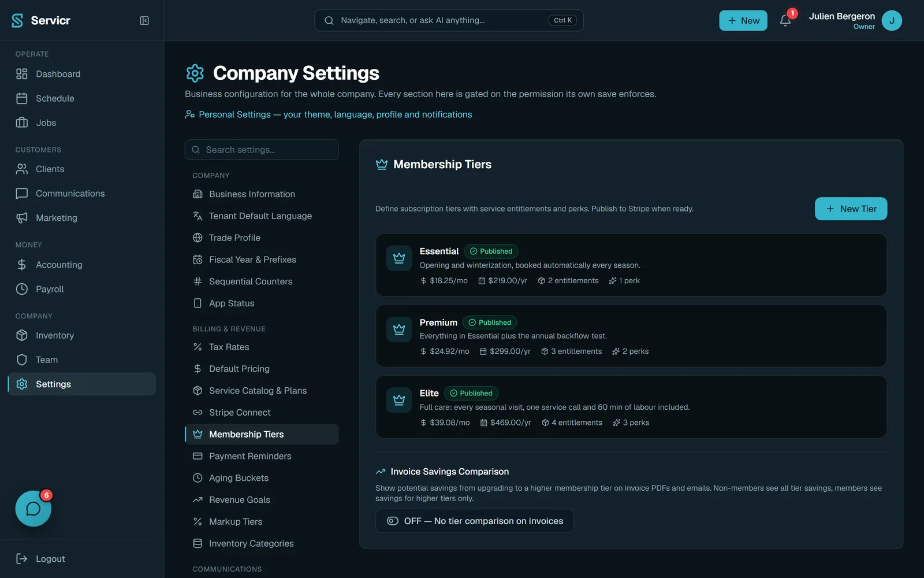Click the New button in header

click(x=743, y=21)
